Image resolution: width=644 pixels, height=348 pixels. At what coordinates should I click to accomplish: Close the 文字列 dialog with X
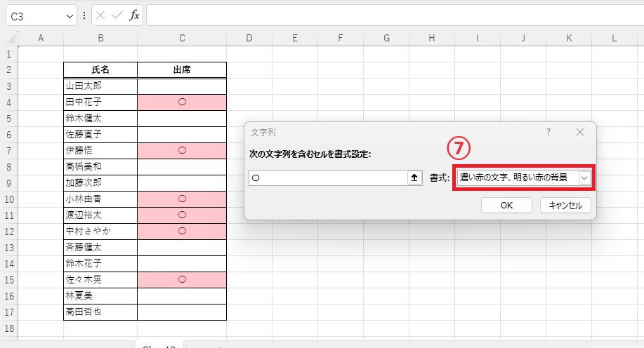coord(580,132)
